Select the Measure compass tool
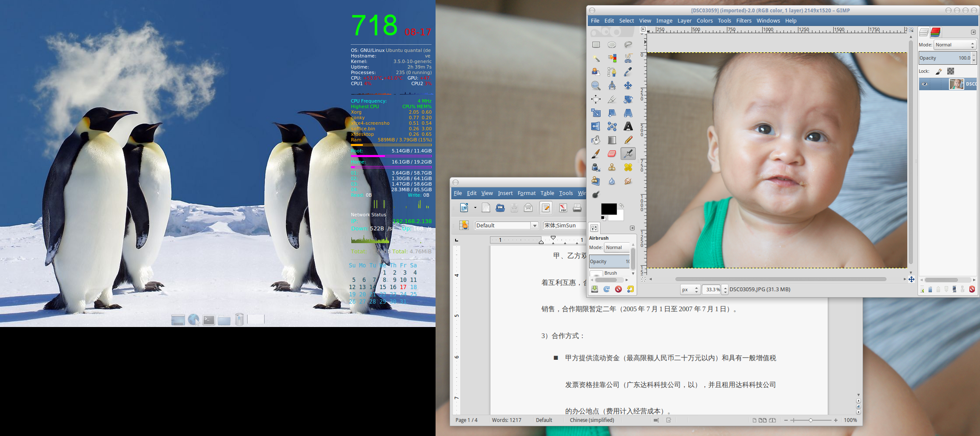Image resolution: width=980 pixels, height=436 pixels. tap(612, 86)
